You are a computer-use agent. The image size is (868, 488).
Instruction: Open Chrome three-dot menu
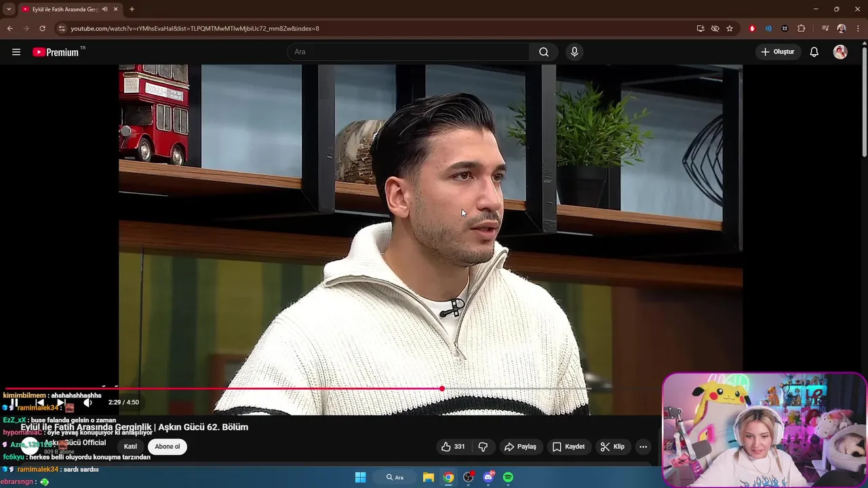click(858, 28)
